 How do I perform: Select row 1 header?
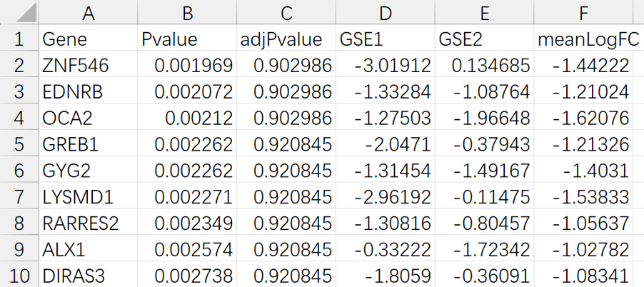(x=19, y=39)
